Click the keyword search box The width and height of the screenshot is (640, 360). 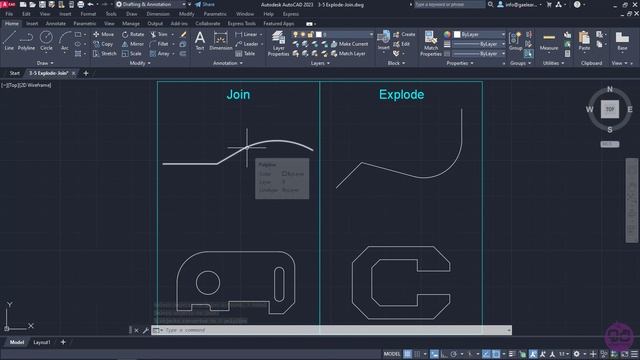coord(449,4)
